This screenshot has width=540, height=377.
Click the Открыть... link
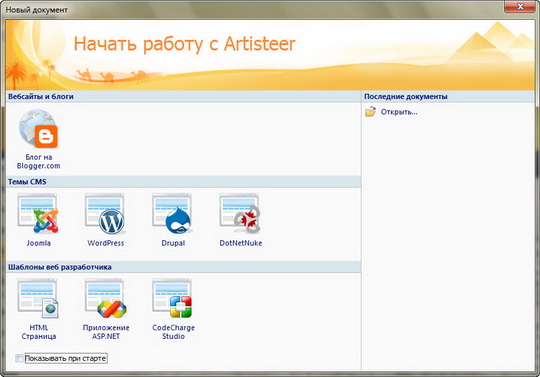pos(399,112)
